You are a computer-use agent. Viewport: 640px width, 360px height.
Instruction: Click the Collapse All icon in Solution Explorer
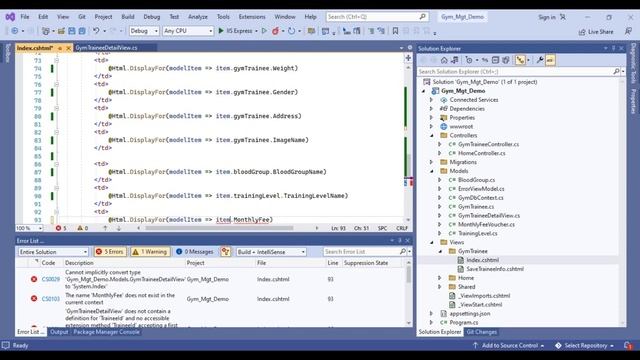click(x=495, y=60)
